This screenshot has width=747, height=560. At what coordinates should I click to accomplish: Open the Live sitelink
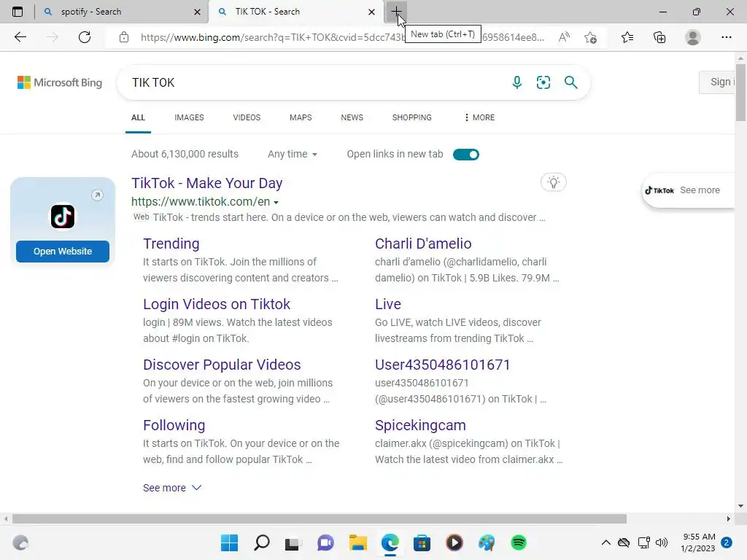(x=388, y=304)
